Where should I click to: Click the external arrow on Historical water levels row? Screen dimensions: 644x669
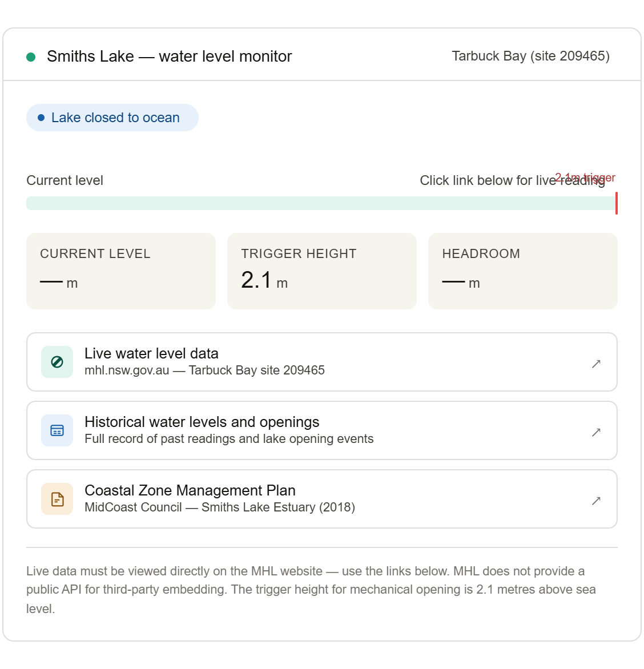(596, 432)
